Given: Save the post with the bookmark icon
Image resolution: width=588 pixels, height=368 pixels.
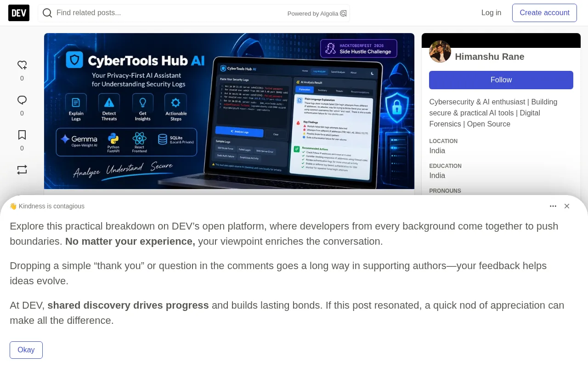Looking at the screenshot, I should click(22, 135).
